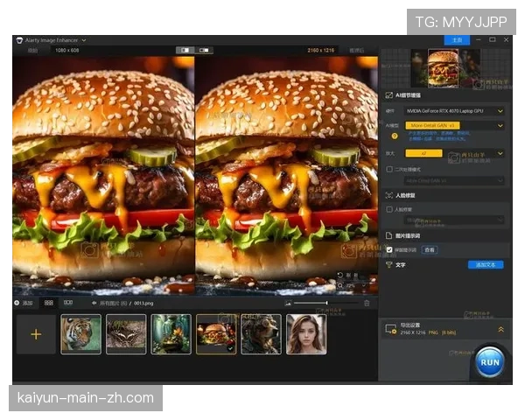Toggle the face restoration checkbox
This screenshot has height=420, width=525.
click(389, 209)
